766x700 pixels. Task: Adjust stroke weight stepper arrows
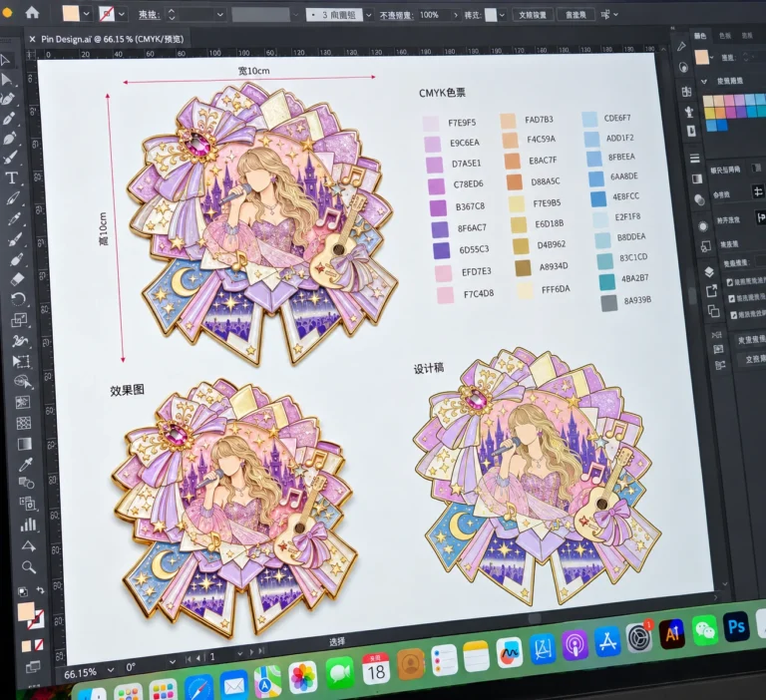pyautogui.click(x=172, y=14)
